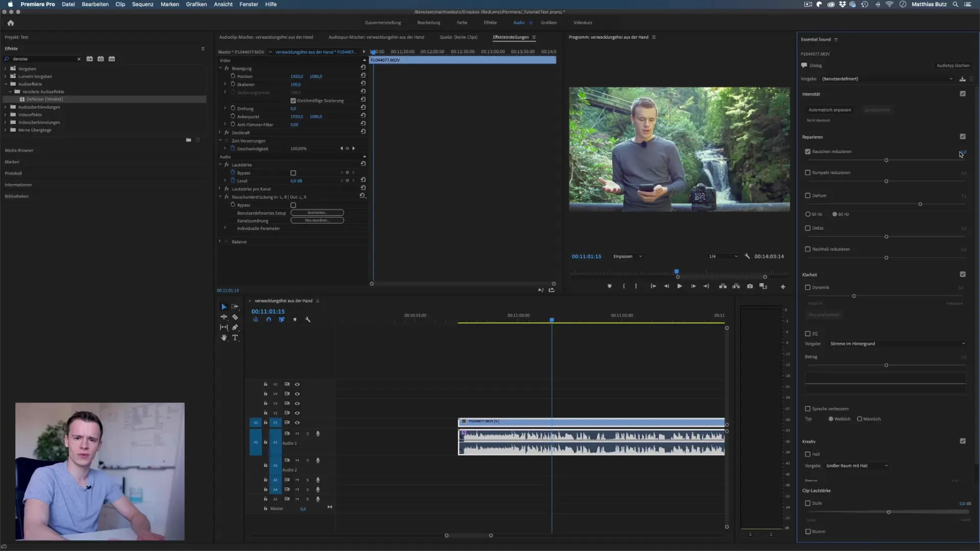Toggle V5 track output eye

(297, 384)
